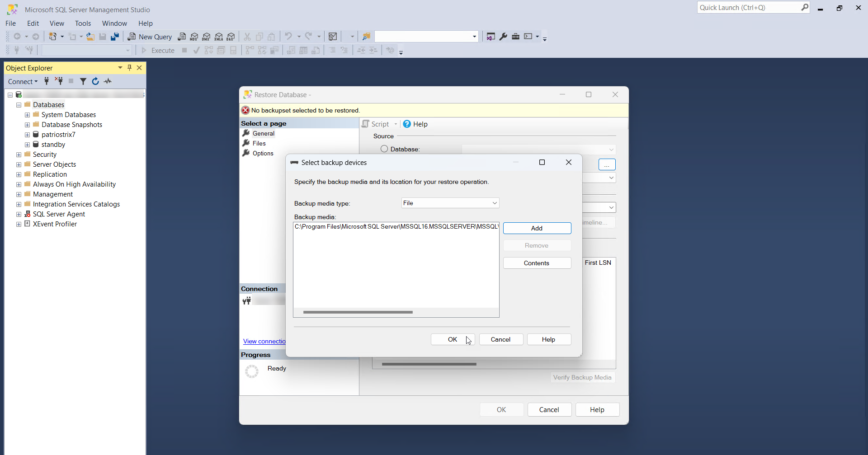This screenshot has height=455, width=868.
Task: Select the New MDX Query icon
Action: (194, 37)
